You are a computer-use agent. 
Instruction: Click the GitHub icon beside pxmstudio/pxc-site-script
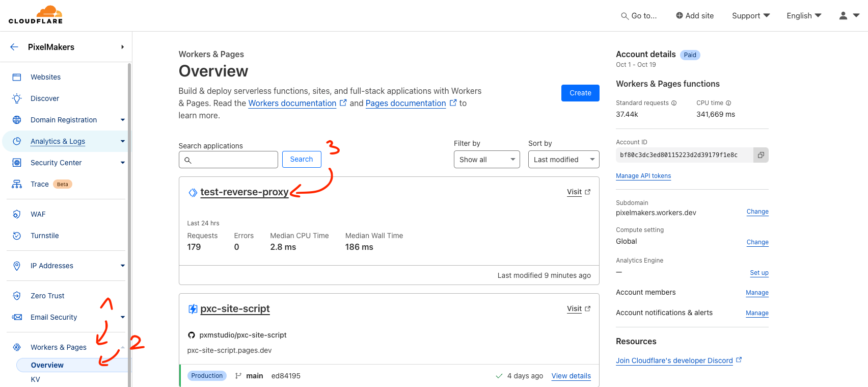coord(192,335)
